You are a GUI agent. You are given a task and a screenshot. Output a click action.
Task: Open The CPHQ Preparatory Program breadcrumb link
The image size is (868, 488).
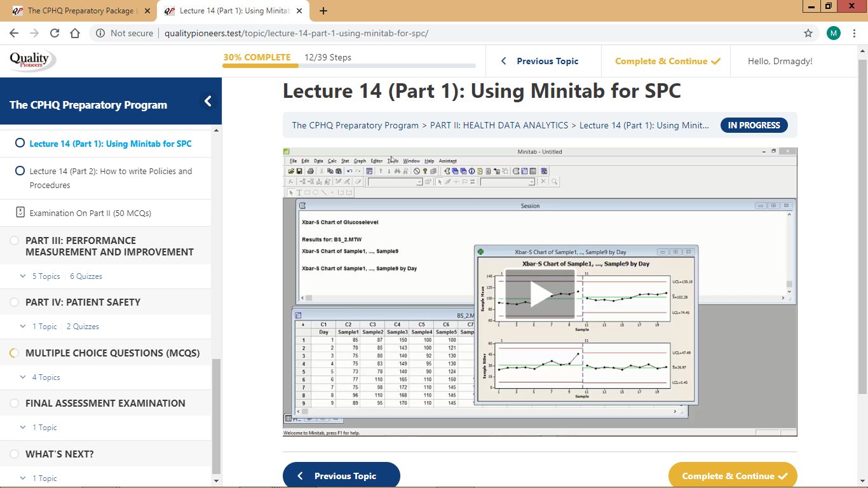[355, 125]
